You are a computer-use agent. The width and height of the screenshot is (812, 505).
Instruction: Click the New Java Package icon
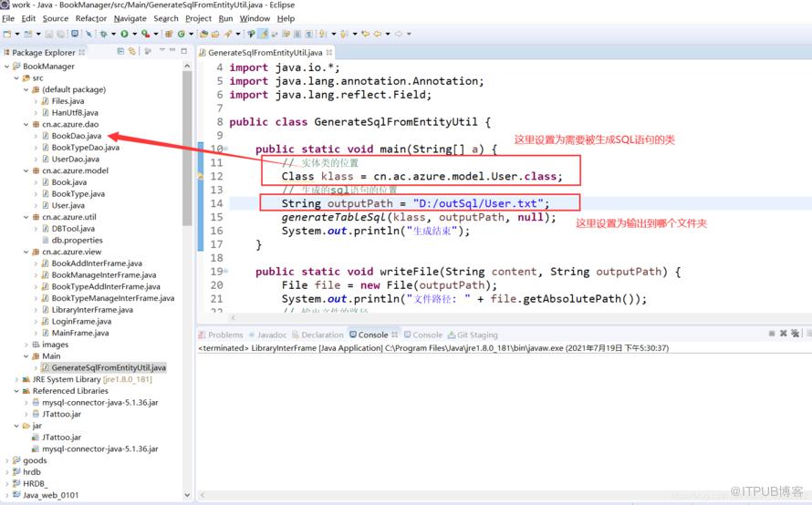tap(169, 34)
